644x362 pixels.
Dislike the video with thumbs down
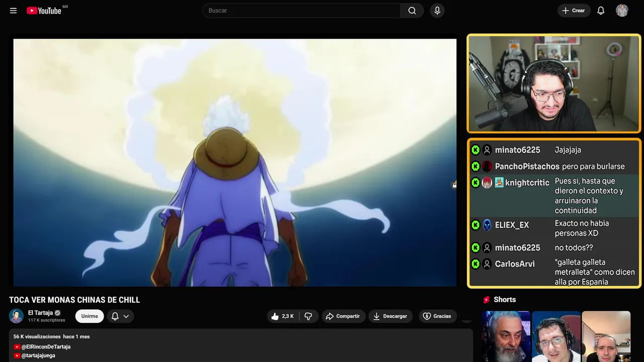point(308,316)
